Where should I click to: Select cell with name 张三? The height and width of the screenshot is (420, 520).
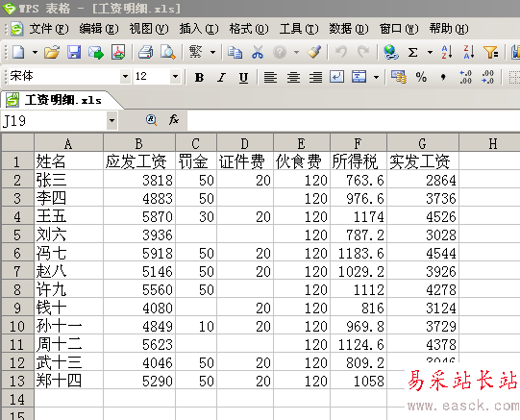tap(68, 181)
